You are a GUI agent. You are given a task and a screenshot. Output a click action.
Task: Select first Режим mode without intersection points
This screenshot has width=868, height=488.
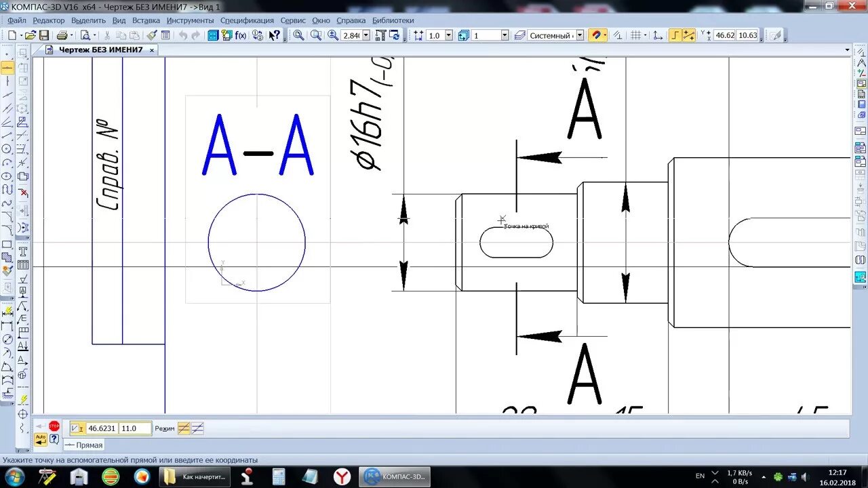point(183,428)
